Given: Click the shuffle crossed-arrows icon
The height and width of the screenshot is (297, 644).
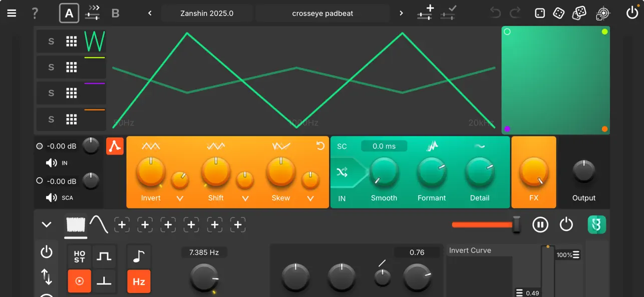Looking at the screenshot, I should tap(342, 172).
